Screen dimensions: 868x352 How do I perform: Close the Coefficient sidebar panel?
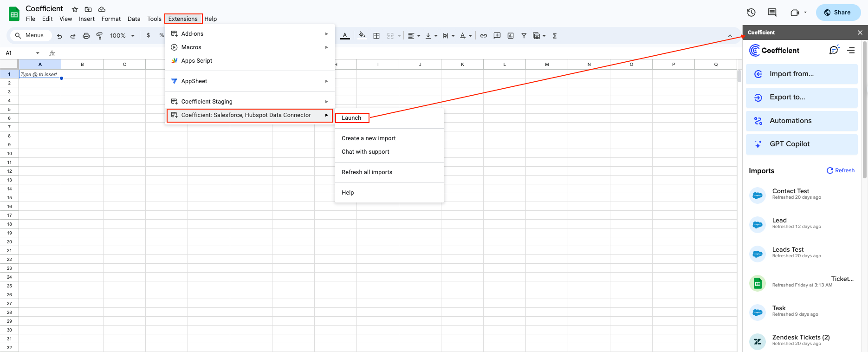860,33
